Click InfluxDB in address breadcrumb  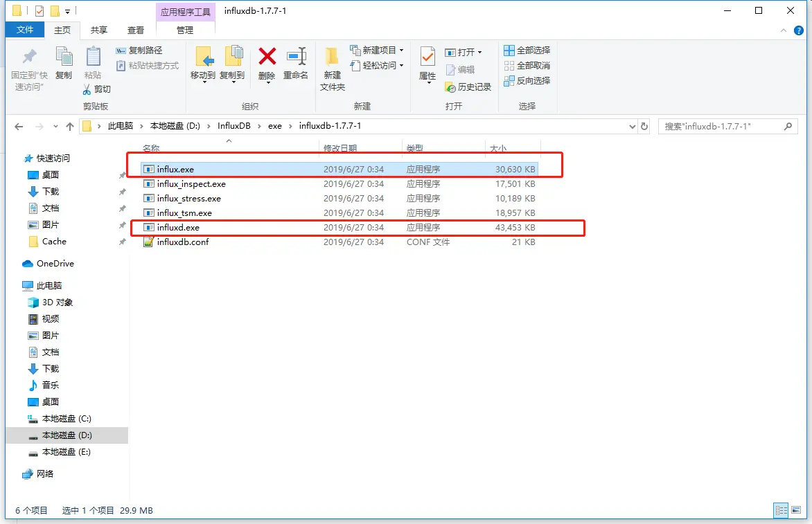(234, 126)
